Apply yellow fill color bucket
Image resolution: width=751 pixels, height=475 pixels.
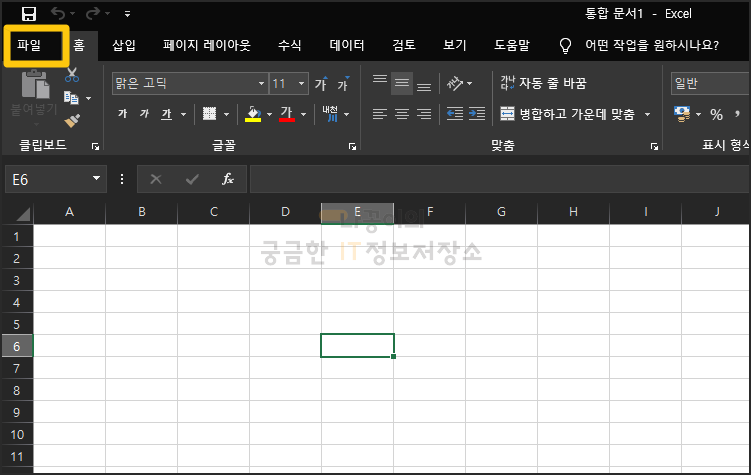[x=253, y=113]
